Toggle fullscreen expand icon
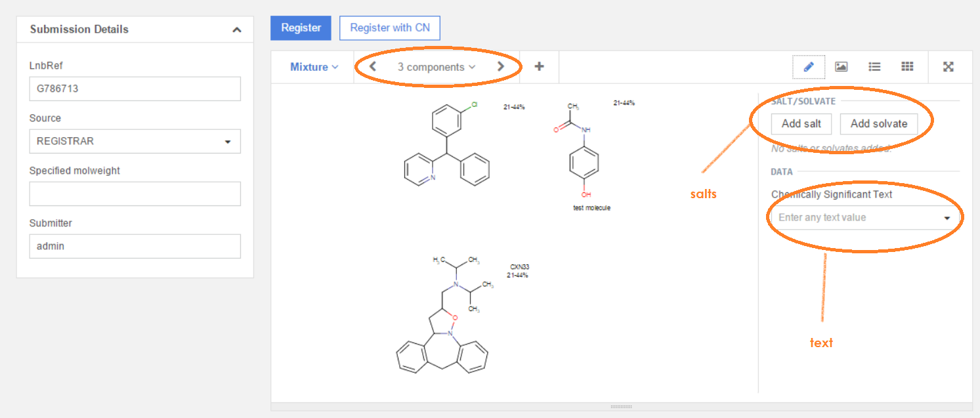The width and height of the screenshot is (980, 418). (948, 66)
